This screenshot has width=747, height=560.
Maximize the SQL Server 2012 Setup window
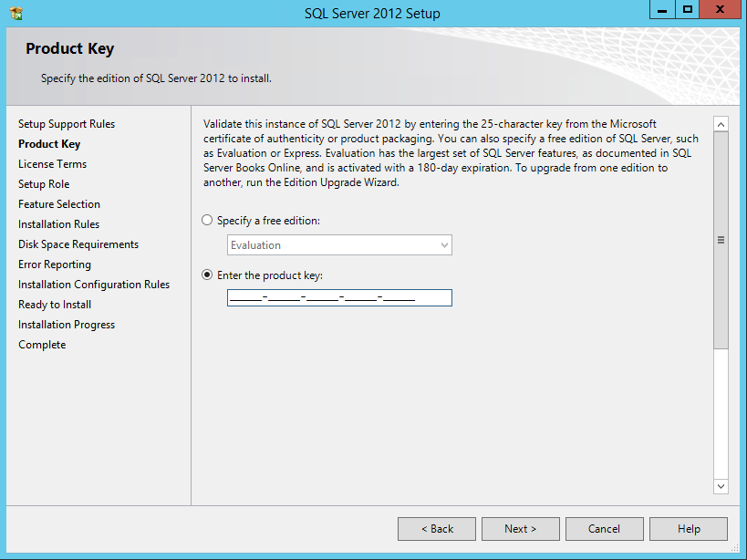(688, 9)
